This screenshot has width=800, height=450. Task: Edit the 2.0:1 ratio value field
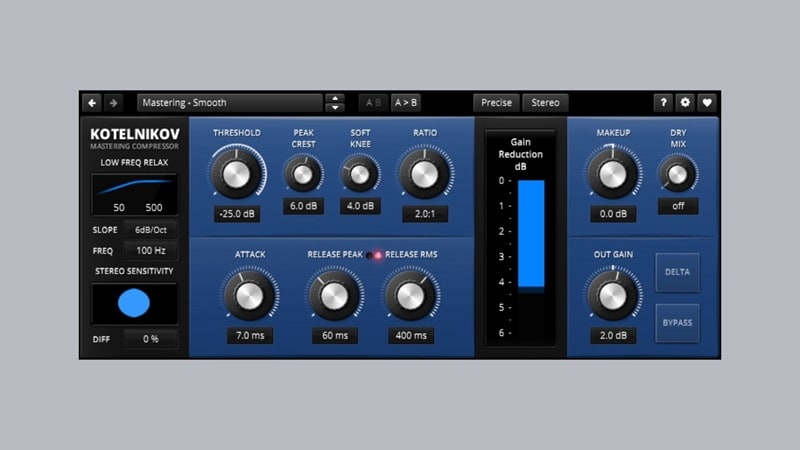tap(425, 214)
